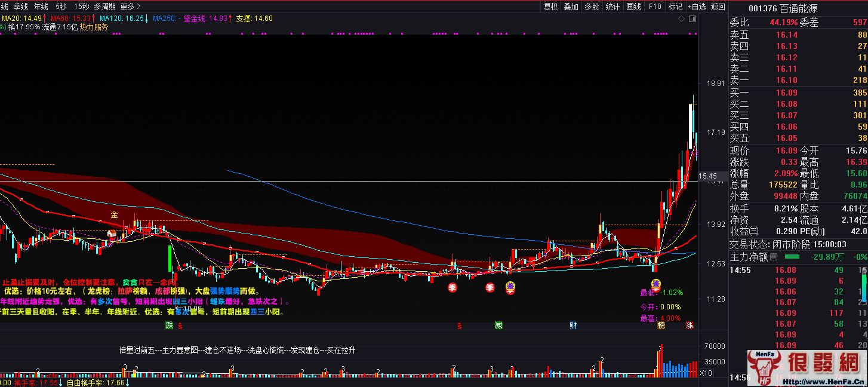The height and width of the screenshot is (387, 868).
Task: Click the blue 财 financial event marker
Action: tap(573, 325)
